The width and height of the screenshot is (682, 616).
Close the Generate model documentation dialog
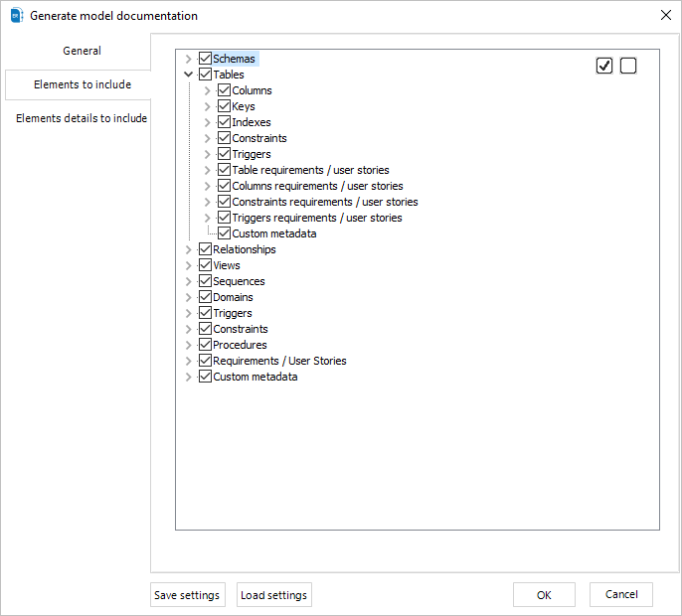point(665,15)
